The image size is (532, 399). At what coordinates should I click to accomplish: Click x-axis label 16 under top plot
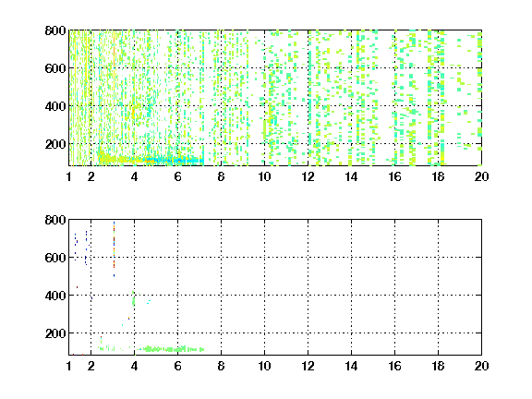[x=394, y=176]
